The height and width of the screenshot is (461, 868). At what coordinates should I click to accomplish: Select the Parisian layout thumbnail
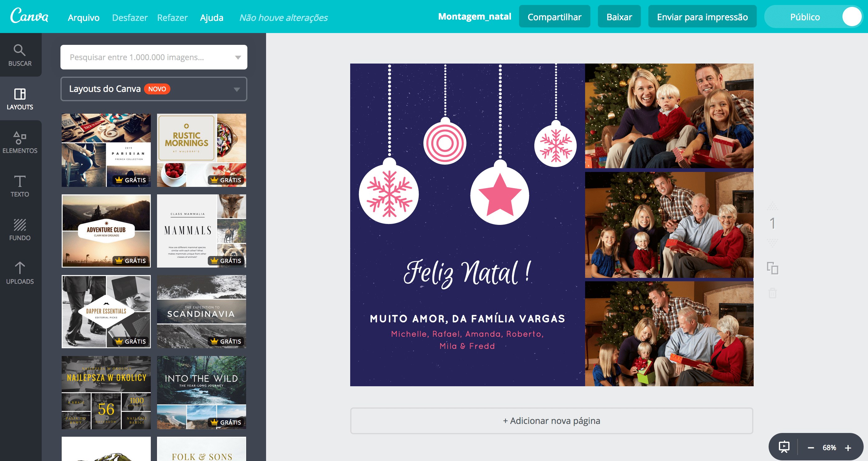(x=106, y=150)
